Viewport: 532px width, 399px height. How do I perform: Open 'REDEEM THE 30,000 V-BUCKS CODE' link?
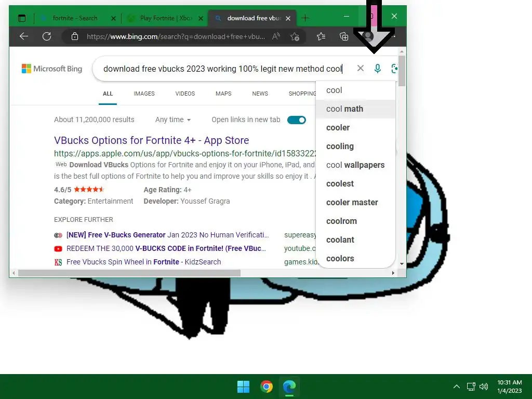pyautogui.click(x=166, y=248)
